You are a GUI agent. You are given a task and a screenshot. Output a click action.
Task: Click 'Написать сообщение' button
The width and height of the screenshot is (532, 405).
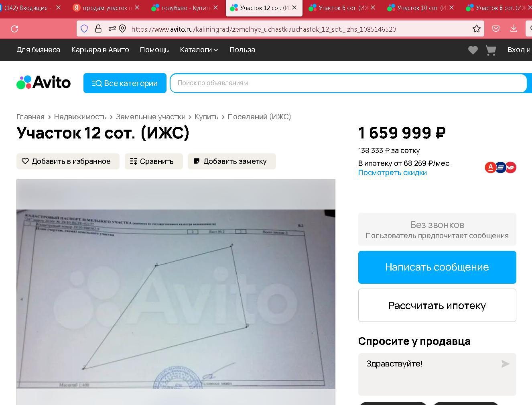tap(437, 267)
